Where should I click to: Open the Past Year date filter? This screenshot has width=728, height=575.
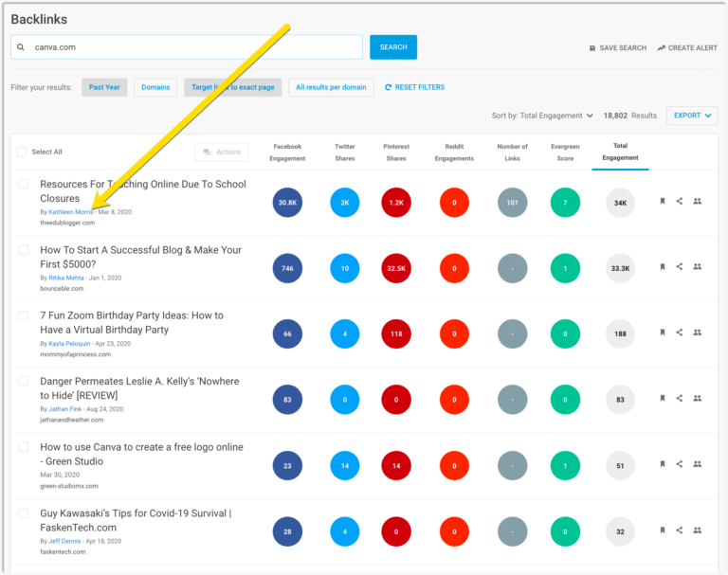coord(104,87)
